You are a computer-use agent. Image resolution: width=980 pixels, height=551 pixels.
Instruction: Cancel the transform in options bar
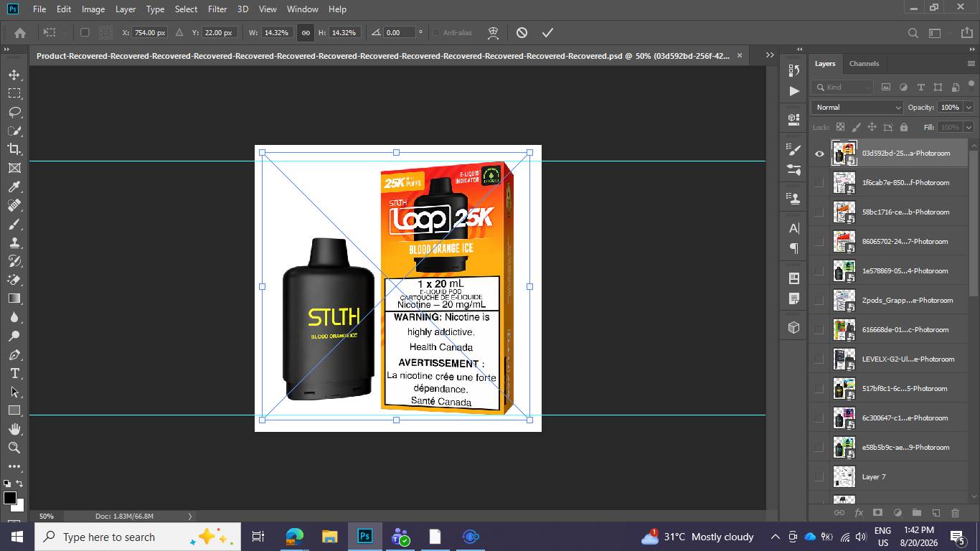coord(522,32)
